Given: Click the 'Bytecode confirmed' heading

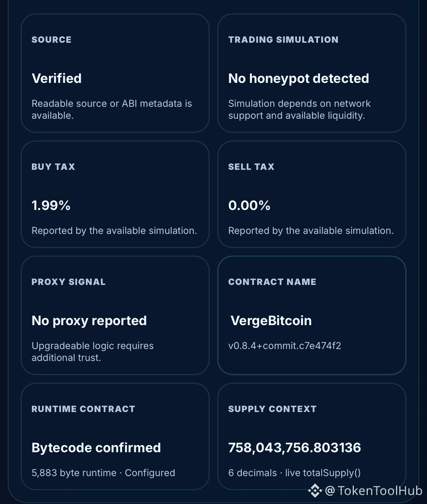Looking at the screenshot, I should point(96,447).
